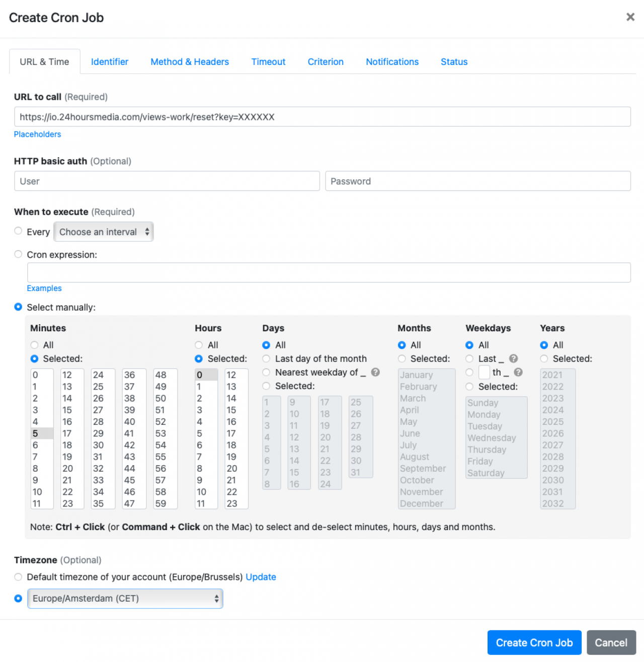Viewport: 644px width, 662px height.
Task: Select 2026 in Years list
Action: (557, 433)
